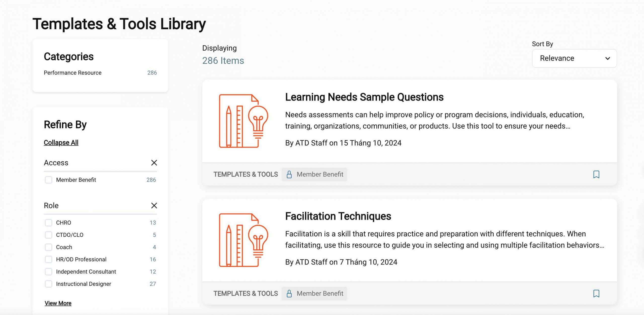Click the Facilitation Techniques thumbnail icon
This screenshot has width=644, height=315.
point(243,240)
